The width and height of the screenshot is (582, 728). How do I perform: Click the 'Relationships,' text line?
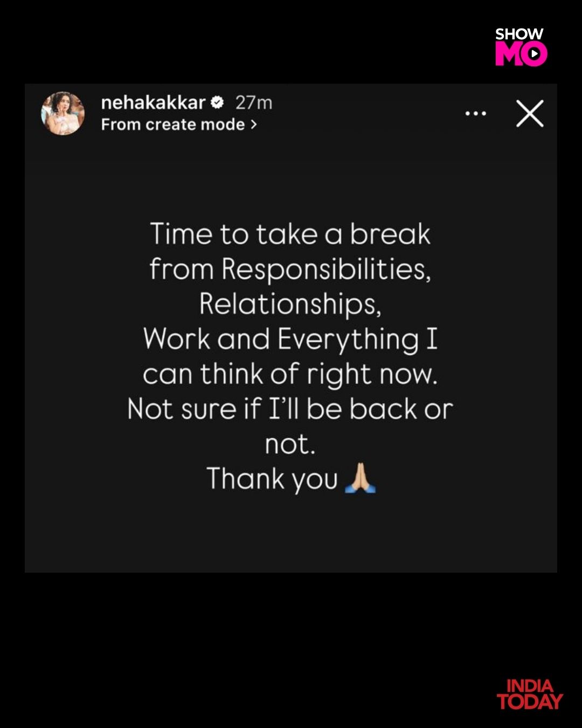(x=290, y=304)
